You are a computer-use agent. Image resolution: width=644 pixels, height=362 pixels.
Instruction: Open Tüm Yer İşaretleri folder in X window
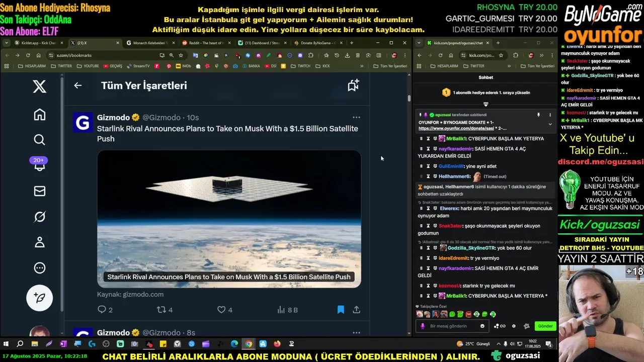(390, 66)
